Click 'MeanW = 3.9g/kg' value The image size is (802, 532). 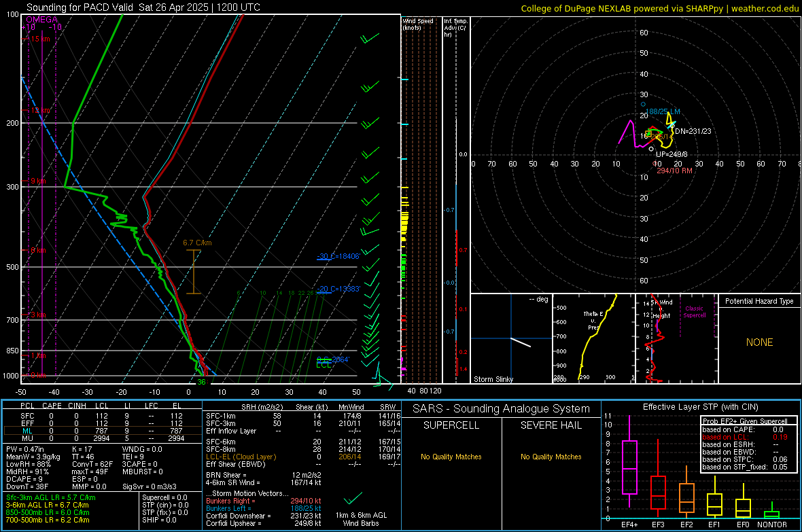[x=33, y=457]
